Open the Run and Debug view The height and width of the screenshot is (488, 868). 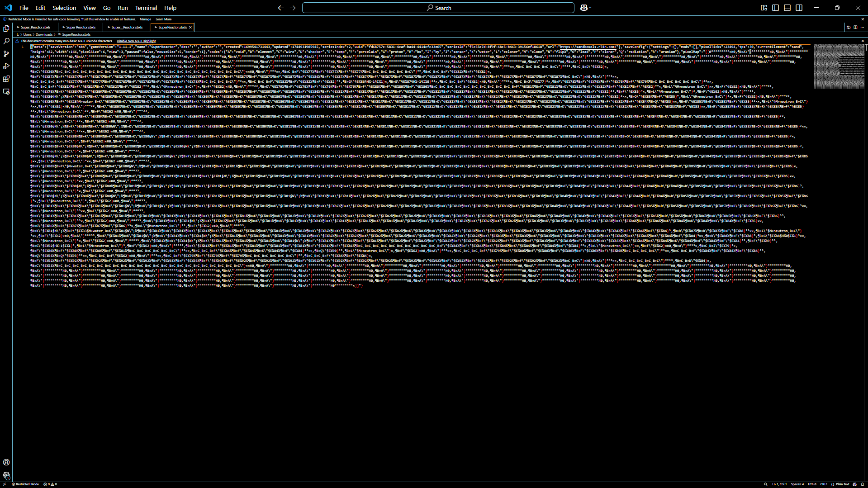click(x=6, y=66)
